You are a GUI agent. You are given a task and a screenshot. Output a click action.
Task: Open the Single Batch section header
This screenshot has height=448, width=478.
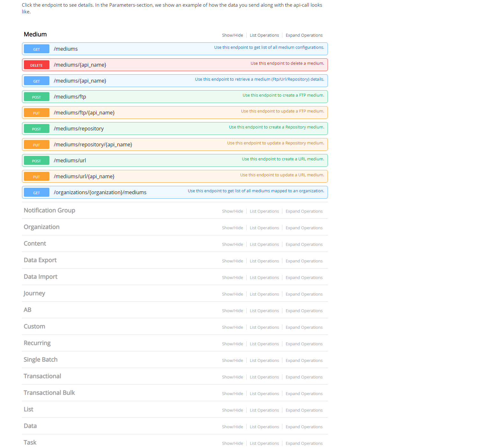coord(40,360)
